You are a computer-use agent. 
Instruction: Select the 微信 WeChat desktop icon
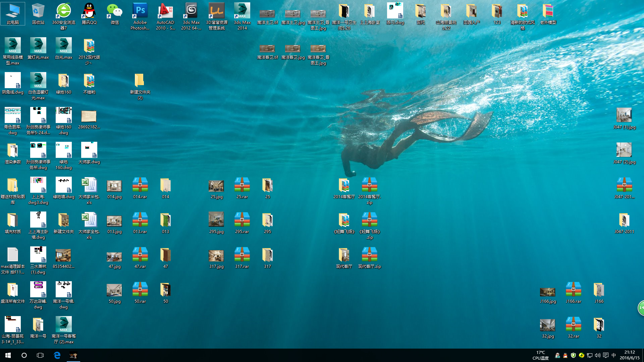114,12
